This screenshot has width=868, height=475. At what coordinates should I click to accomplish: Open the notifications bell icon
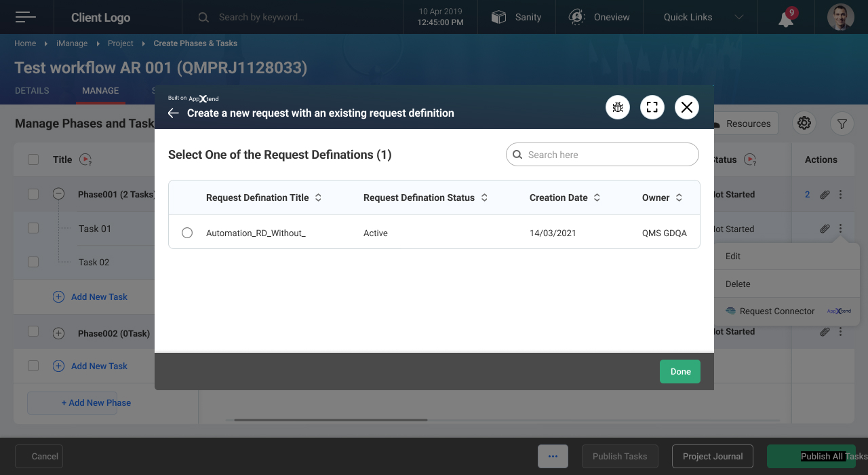(786, 18)
